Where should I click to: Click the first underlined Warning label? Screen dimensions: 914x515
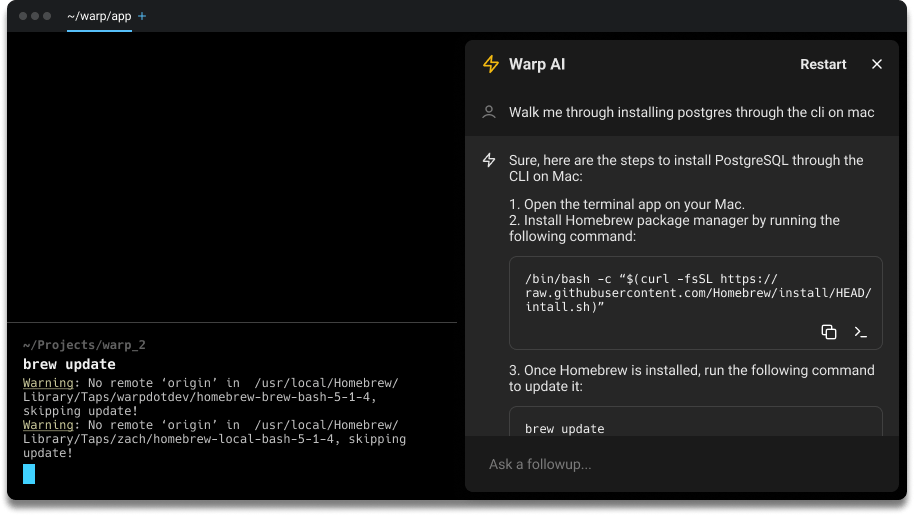48,383
